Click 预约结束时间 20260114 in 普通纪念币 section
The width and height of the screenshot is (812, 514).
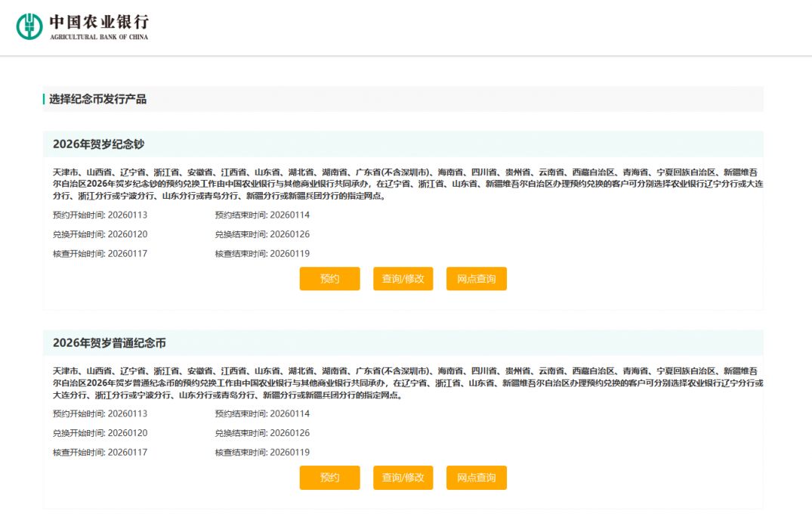[x=262, y=413]
